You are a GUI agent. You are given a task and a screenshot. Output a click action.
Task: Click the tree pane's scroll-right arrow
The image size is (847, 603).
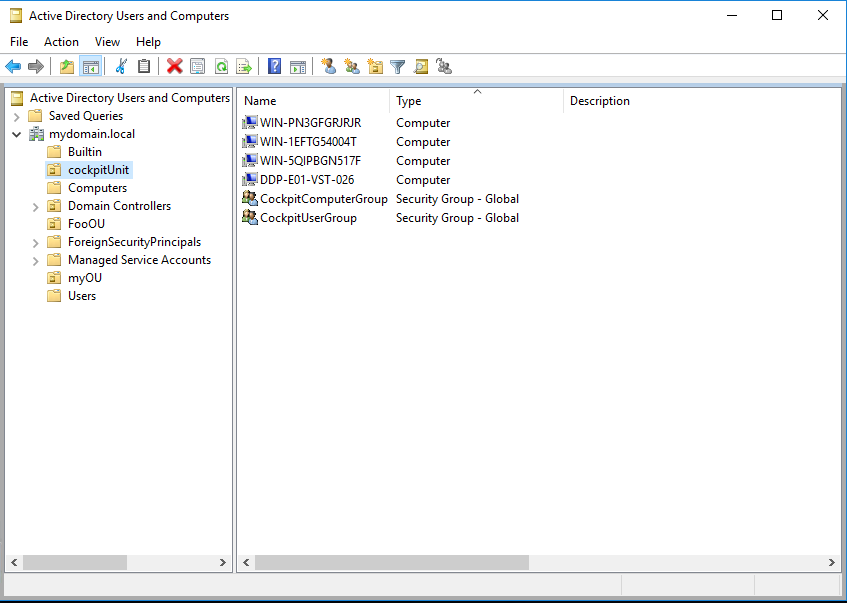[223, 562]
